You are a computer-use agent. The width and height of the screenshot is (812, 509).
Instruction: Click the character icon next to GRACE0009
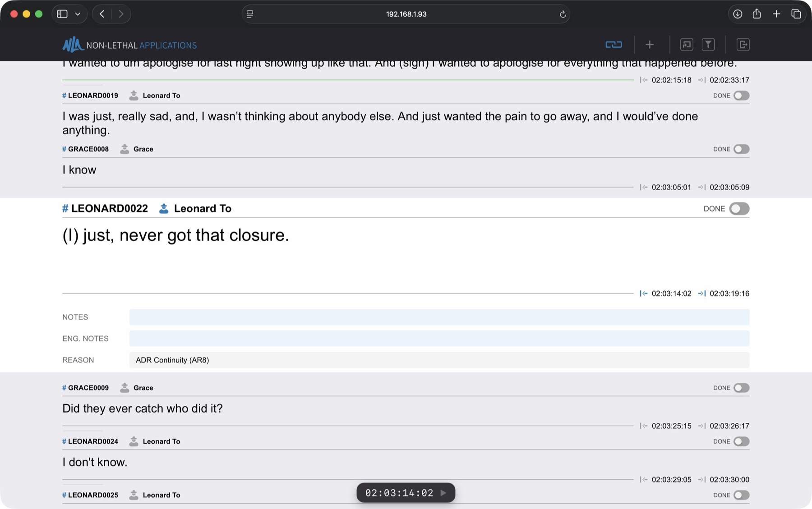point(125,387)
